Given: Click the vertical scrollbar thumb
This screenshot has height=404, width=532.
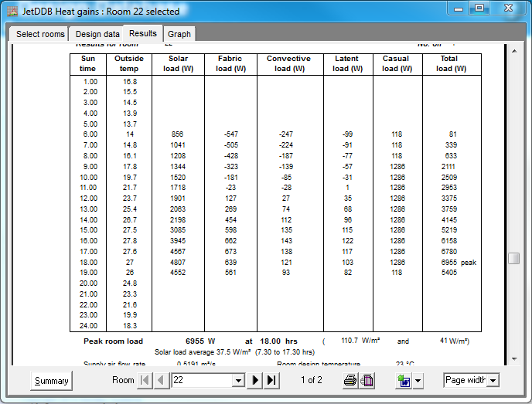Looking at the screenshot, I should click(514, 259).
